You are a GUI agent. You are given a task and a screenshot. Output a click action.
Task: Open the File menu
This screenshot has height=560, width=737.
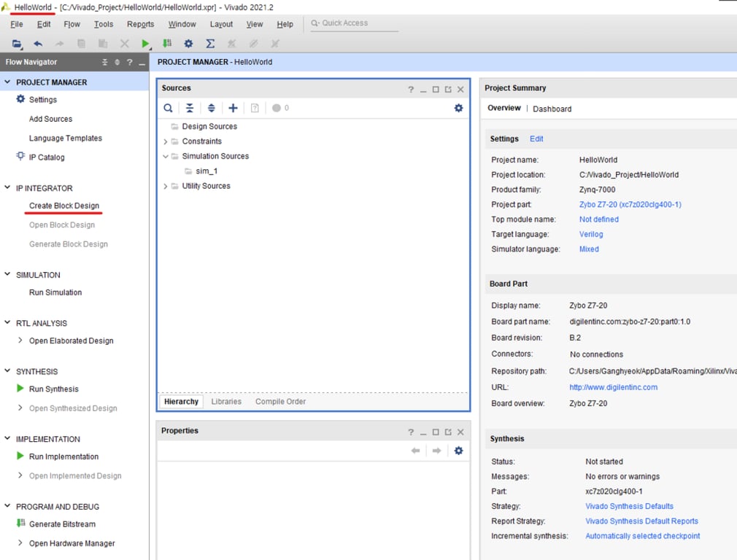click(17, 24)
